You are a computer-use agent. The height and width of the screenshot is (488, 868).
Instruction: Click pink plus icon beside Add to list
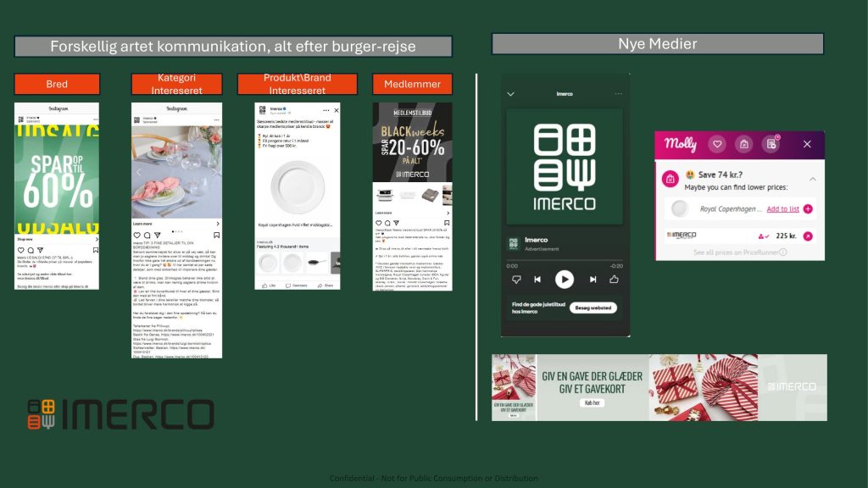(x=808, y=208)
